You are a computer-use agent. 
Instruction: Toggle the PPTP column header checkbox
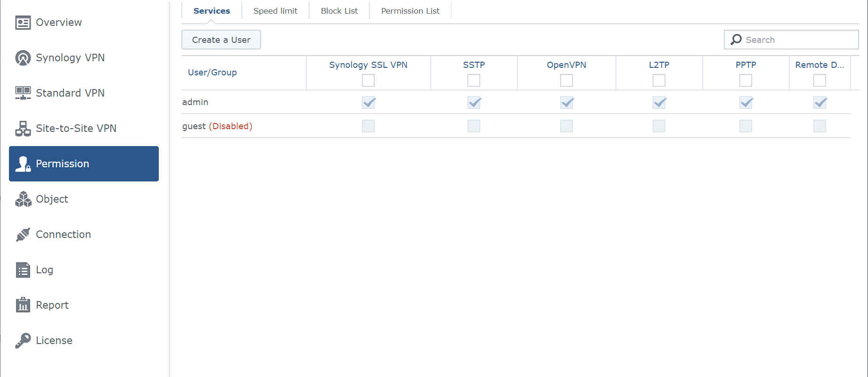click(745, 81)
